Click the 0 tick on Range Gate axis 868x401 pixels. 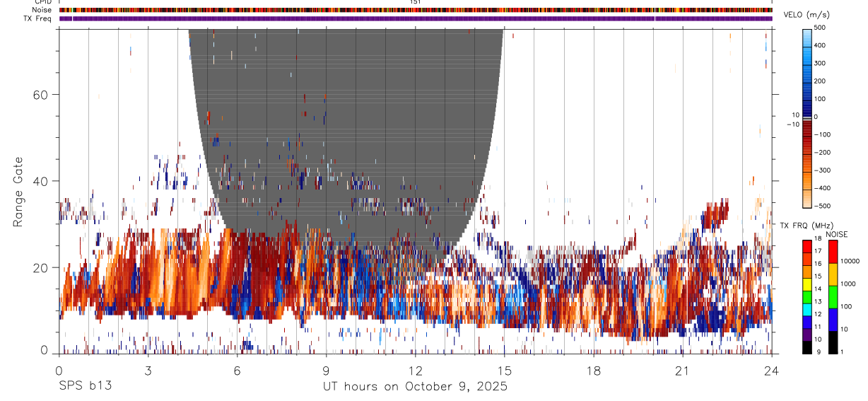(x=45, y=350)
